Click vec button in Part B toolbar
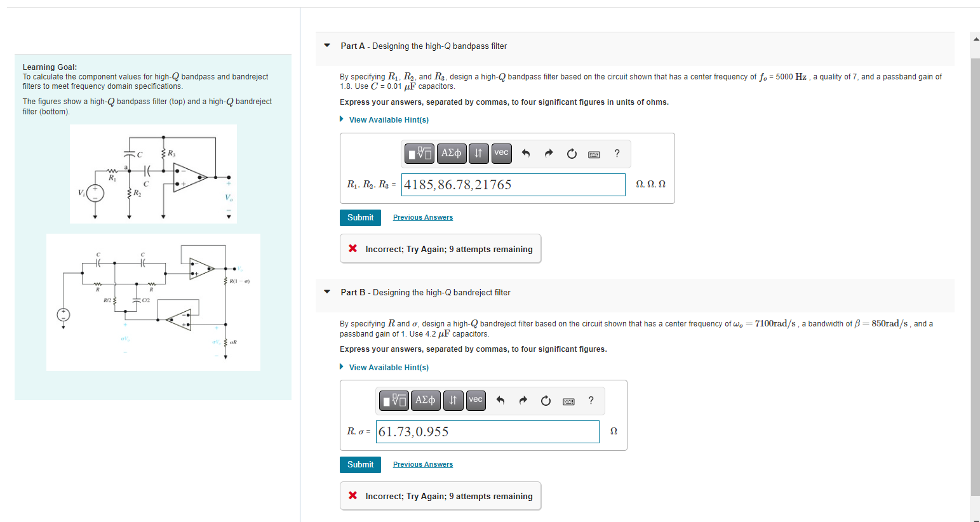The image size is (980, 522). pos(476,400)
